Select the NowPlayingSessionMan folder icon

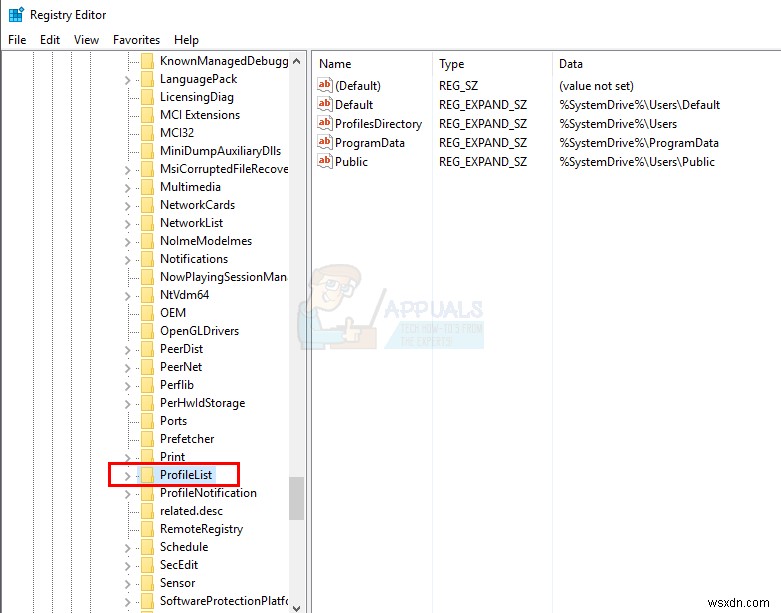147,277
